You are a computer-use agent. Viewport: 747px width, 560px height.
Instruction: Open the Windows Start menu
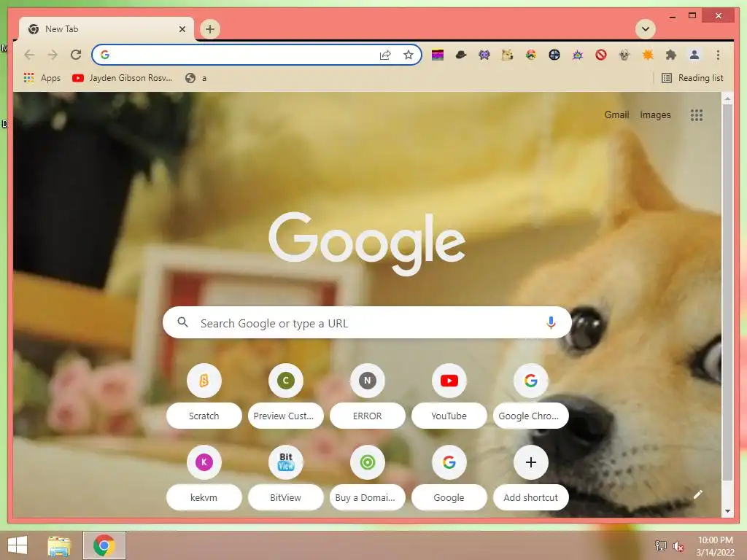point(18,545)
